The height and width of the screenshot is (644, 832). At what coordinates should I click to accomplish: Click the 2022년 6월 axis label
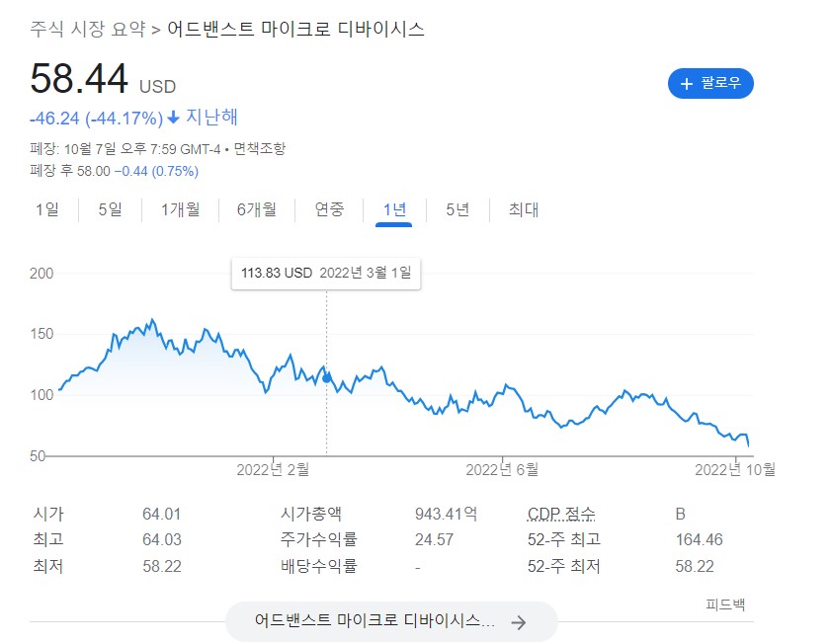[x=502, y=469]
